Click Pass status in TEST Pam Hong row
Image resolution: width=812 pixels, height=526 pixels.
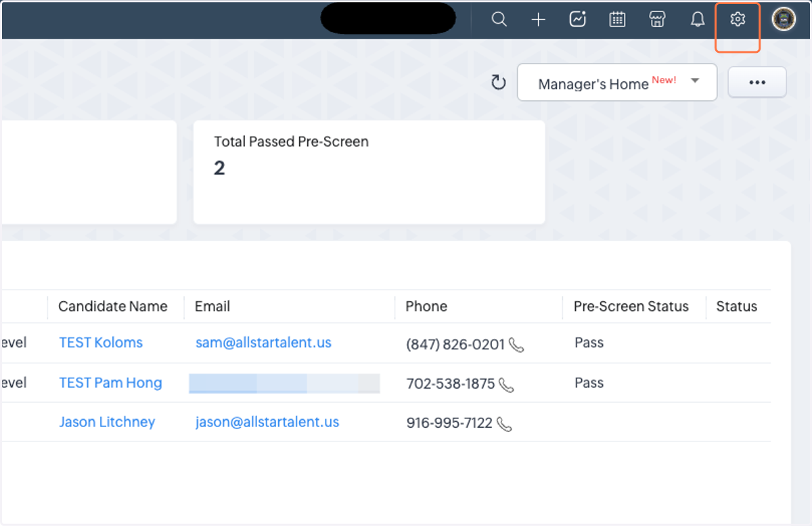click(x=589, y=382)
